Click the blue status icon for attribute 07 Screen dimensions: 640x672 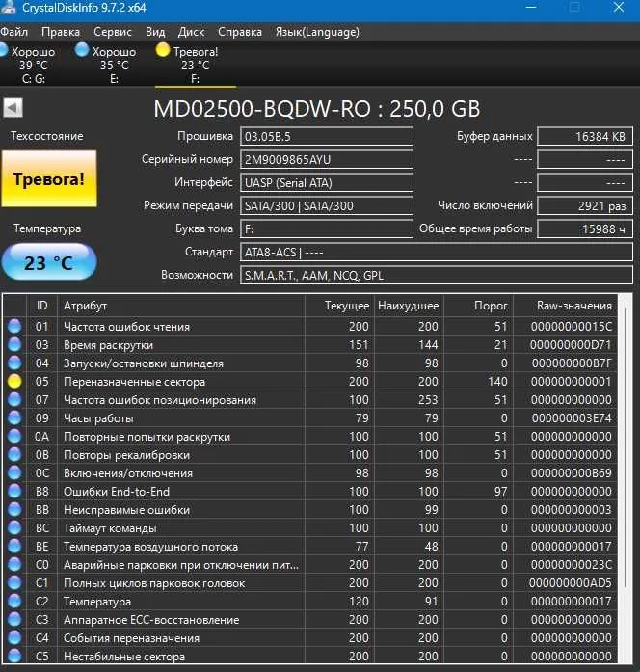tap(14, 399)
